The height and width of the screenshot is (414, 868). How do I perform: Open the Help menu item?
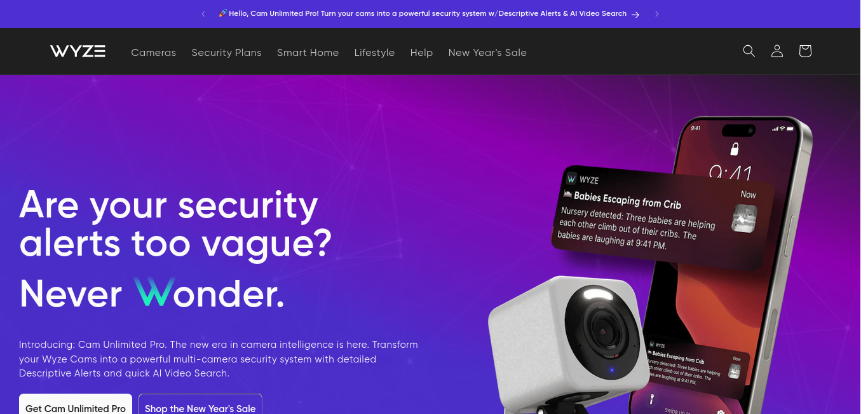(x=421, y=52)
